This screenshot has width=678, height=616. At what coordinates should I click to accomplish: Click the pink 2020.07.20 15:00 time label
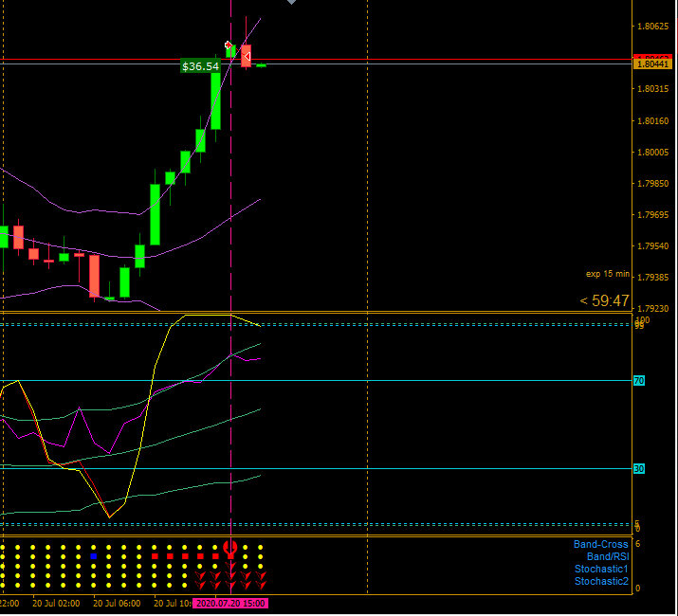(x=230, y=604)
